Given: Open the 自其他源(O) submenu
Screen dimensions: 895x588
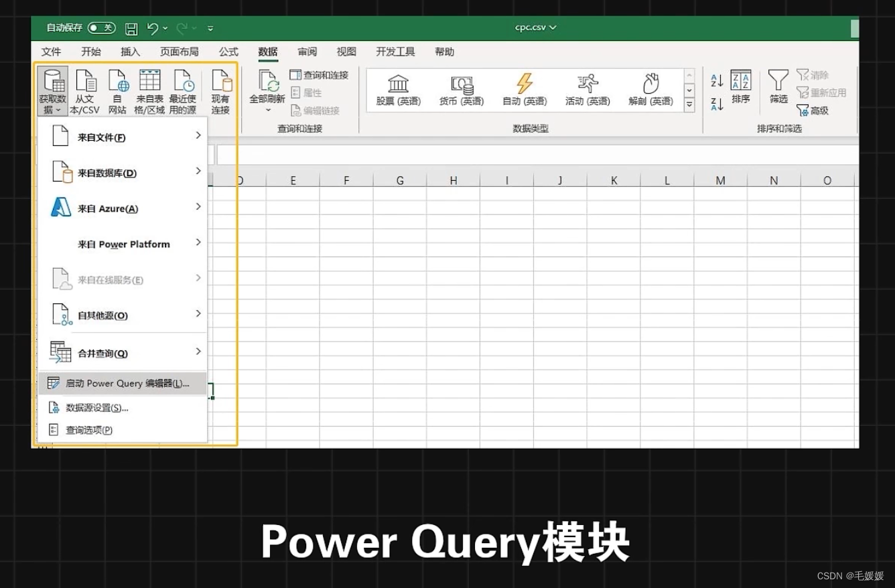Looking at the screenshot, I should (x=123, y=315).
